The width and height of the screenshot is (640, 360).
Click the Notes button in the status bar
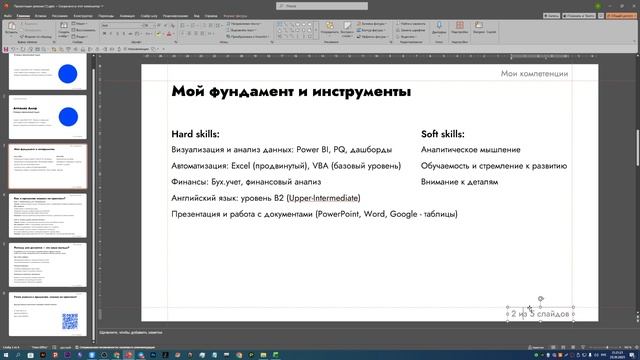pyautogui.click(x=536, y=347)
